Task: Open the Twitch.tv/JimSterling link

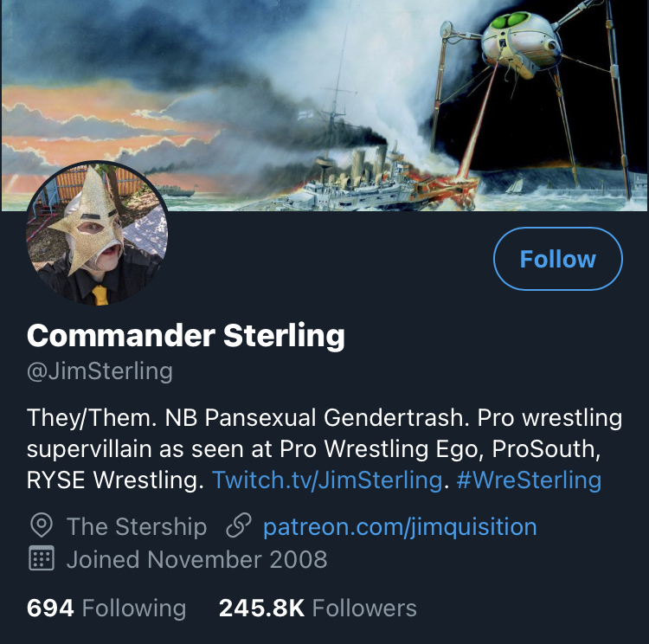Action: 327,480
